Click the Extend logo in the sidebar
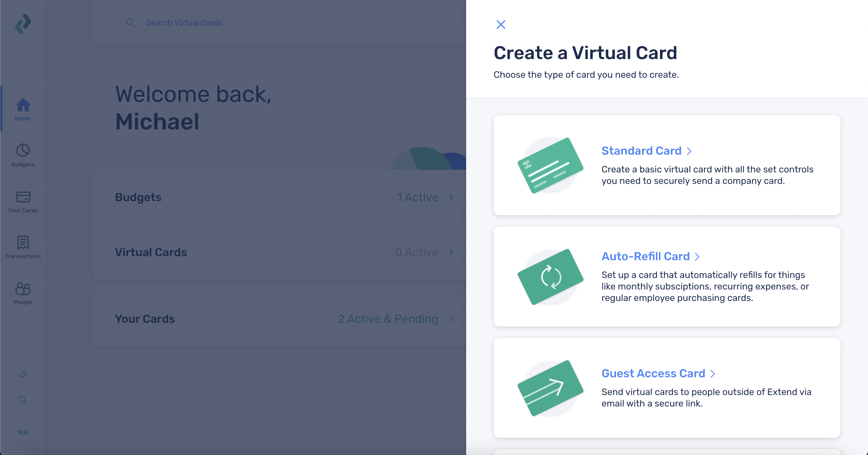The image size is (868, 455). tap(23, 24)
